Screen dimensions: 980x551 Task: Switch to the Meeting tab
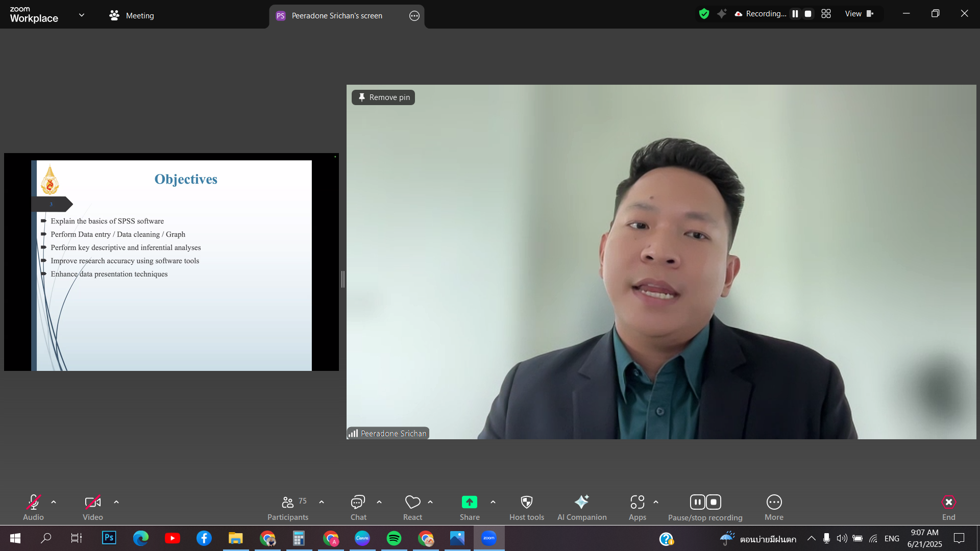point(132,16)
